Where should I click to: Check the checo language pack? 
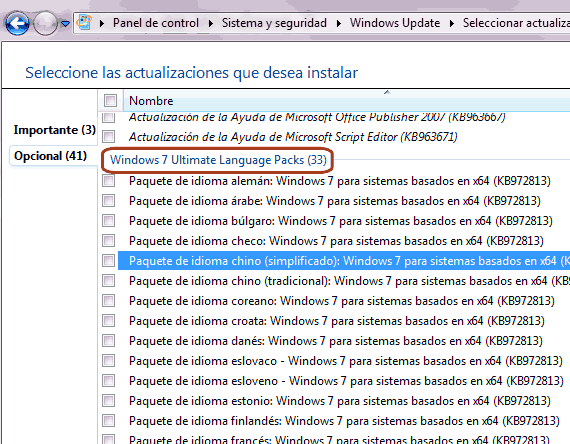[109, 241]
